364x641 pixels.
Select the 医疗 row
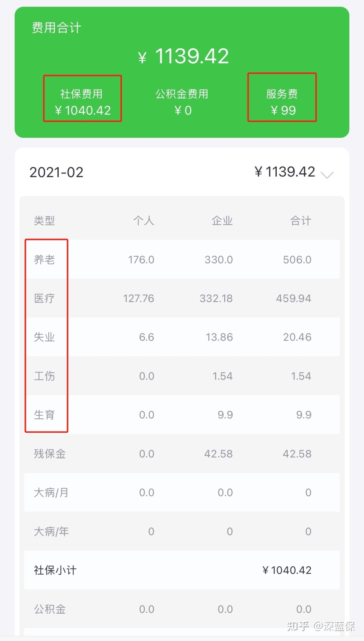182,298
